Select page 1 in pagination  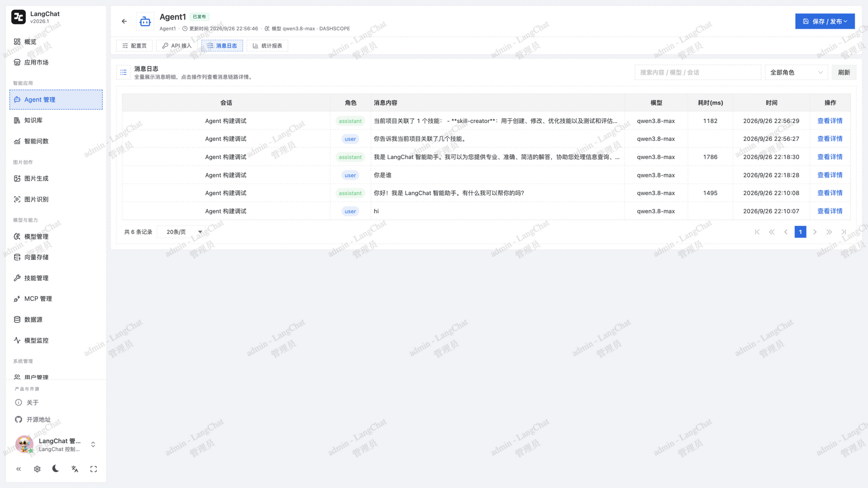(800, 232)
